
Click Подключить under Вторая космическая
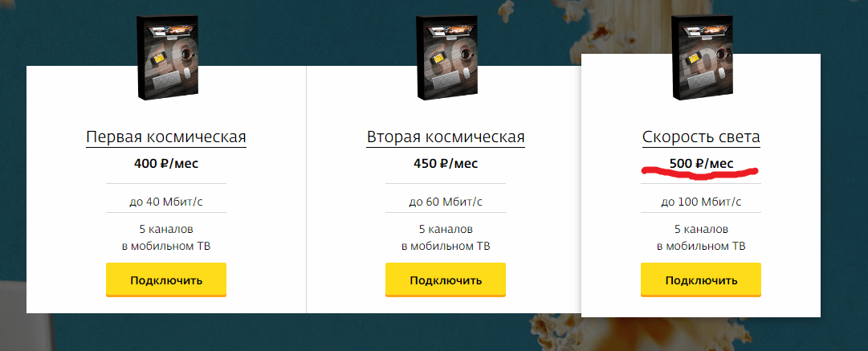pyautogui.click(x=446, y=280)
